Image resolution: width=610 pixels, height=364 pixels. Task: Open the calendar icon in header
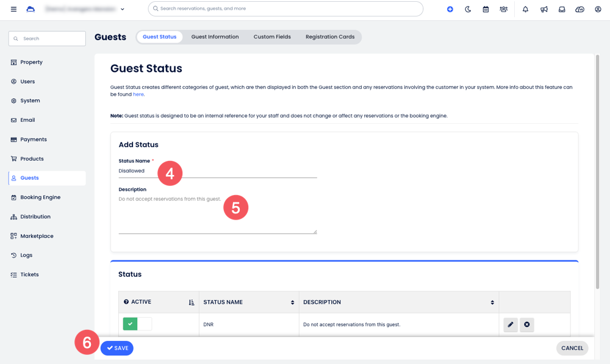coord(486,9)
